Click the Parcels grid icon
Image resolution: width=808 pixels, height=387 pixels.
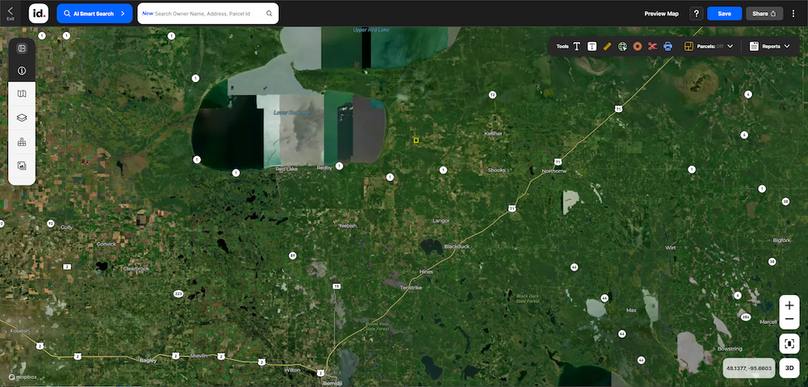coord(689,46)
